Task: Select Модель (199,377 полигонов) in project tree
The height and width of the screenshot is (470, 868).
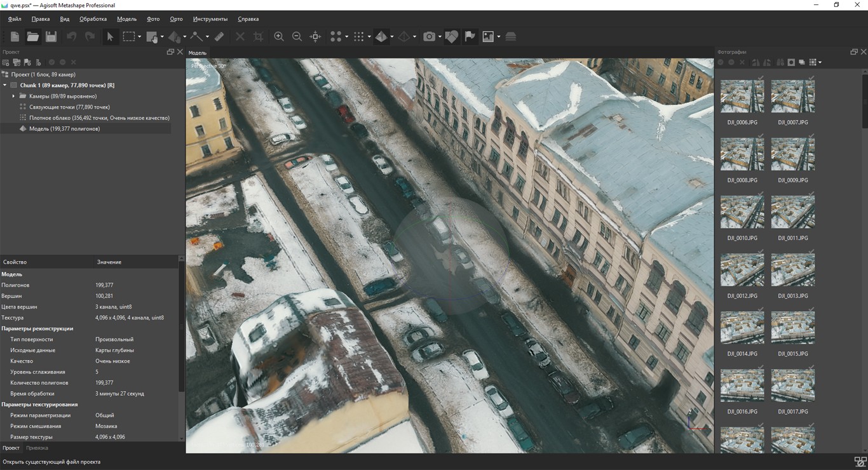Action: coord(64,128)
